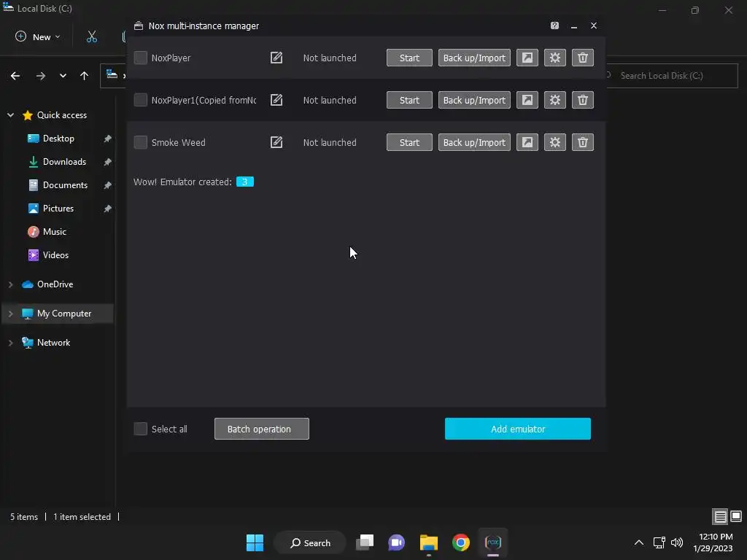The width and height of the screenshot is (747, 560).
Task: Switch Explorer to details view icon
Action: tap(720, 516)
